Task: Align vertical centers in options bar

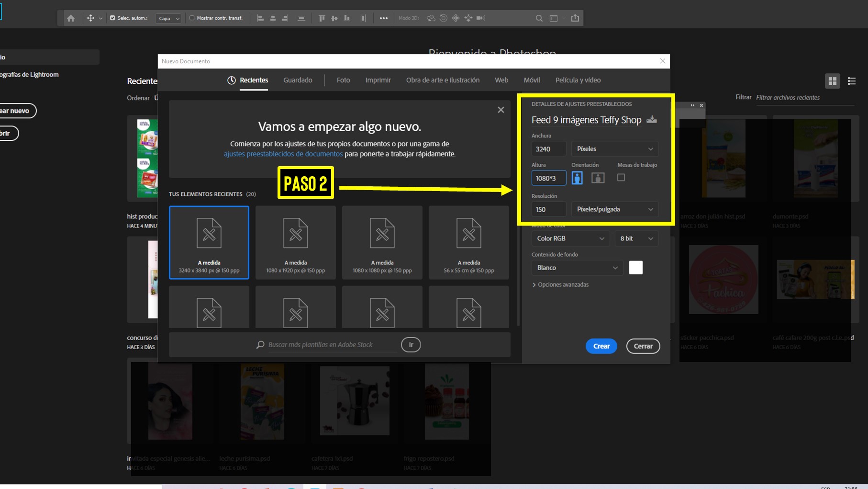Action: 334,18
